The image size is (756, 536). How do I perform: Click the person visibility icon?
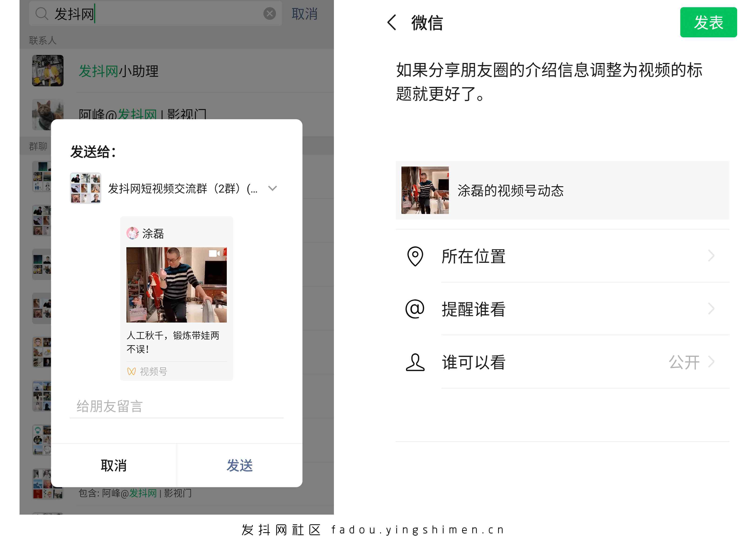pyautogui.click(x=415, y=362)
